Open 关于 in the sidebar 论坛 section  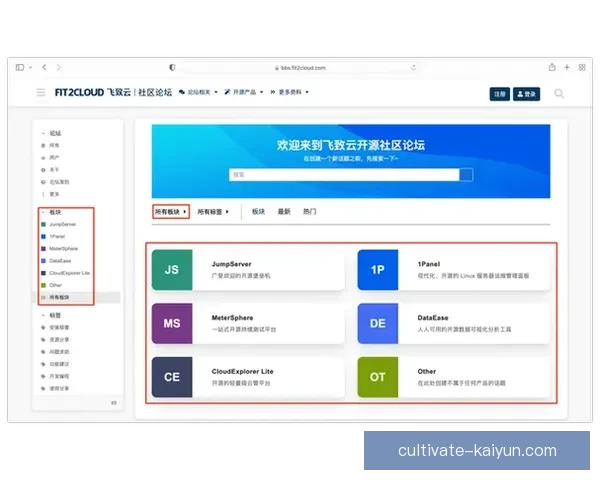54,170
